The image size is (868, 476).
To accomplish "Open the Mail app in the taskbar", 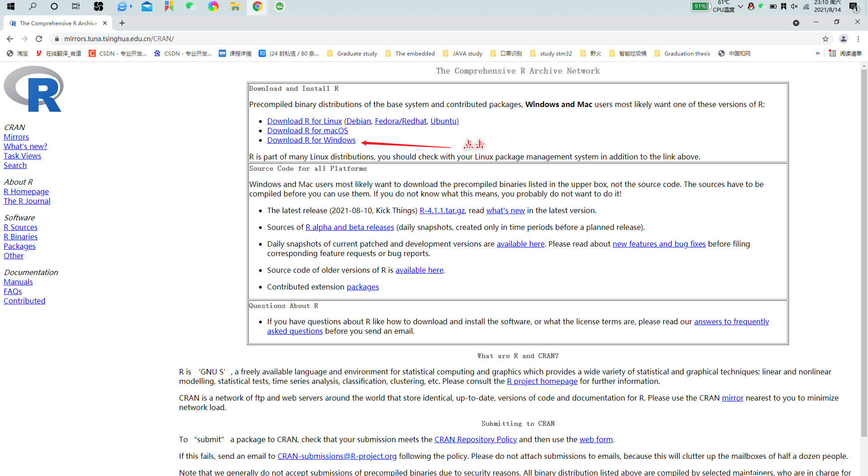I will click(147, 6).
